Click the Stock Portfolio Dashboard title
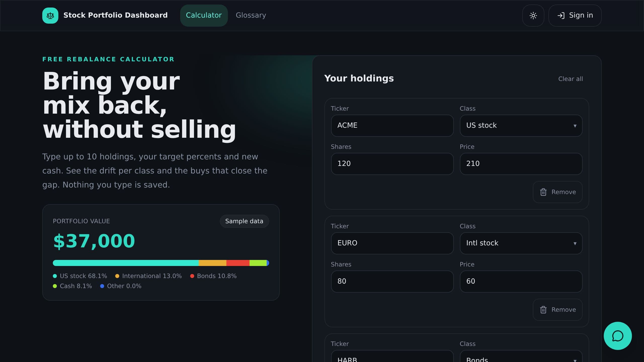The height and width of the screenshot is (362, 644). point(115,15)
